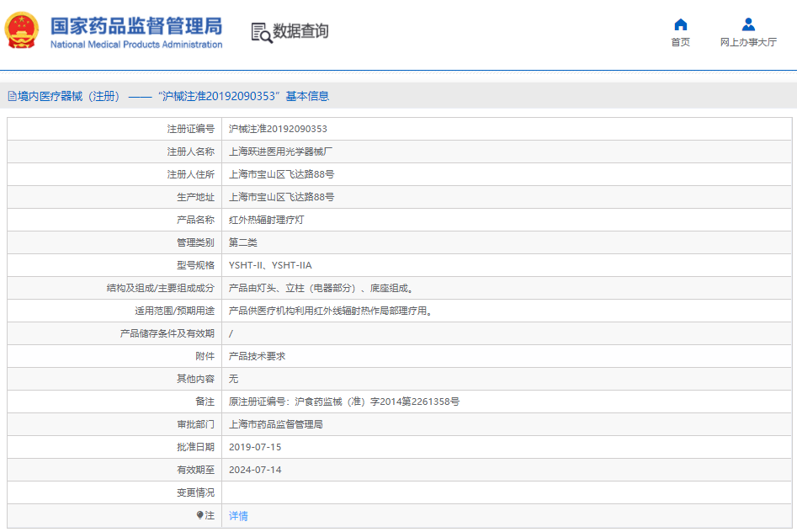
Task: Click the National Medical Products Administration subtitle
Action: (136, 45)
